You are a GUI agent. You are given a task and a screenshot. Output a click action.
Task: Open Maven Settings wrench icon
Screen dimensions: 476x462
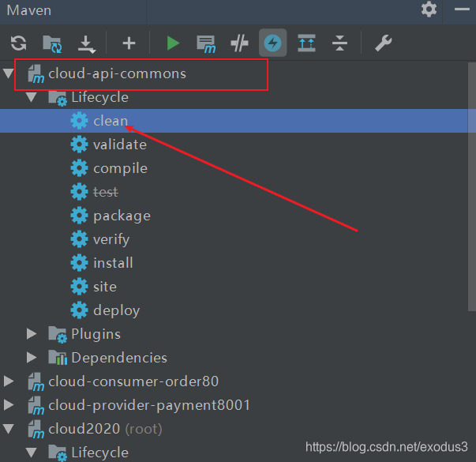[384, 43]
